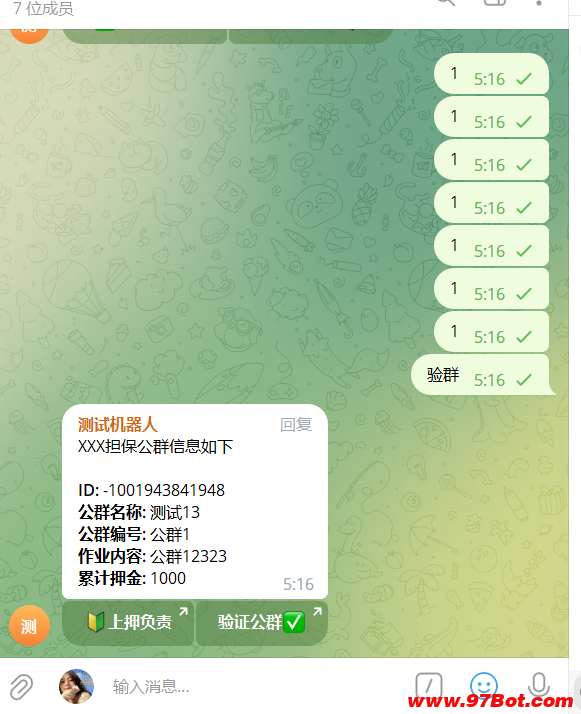Click the arrow on the 验证公群 button
Screen dimensions: 581x714
[317, 612]
